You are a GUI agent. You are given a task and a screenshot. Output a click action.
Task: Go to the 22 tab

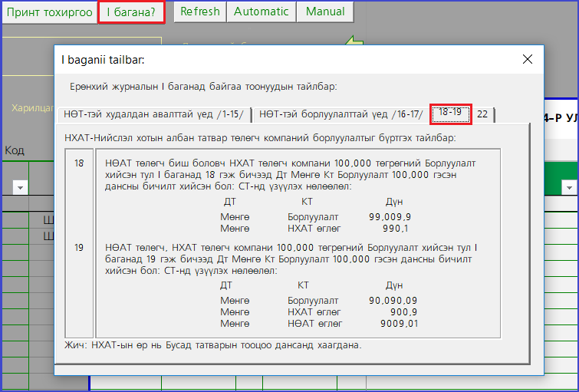coord(483,114)
